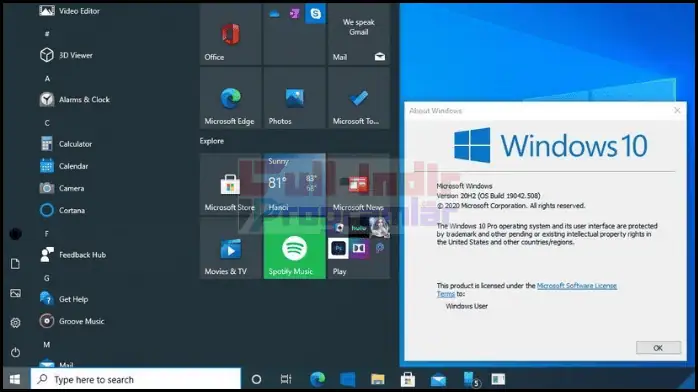Viewport: 698px width, 392px height.
Task: Open the Photos tile
Action: (x=294, y=98)
